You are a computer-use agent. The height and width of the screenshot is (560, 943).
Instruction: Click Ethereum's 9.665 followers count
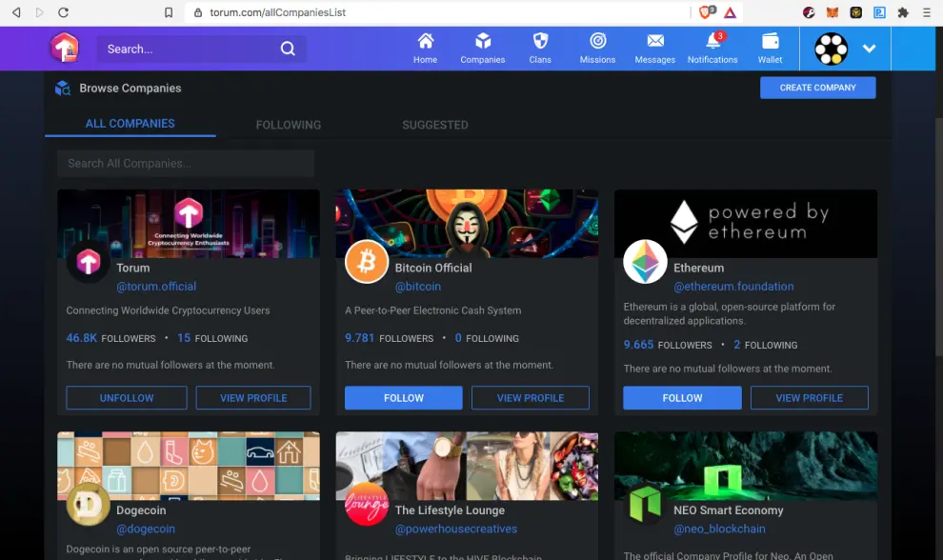click(668, 345)
